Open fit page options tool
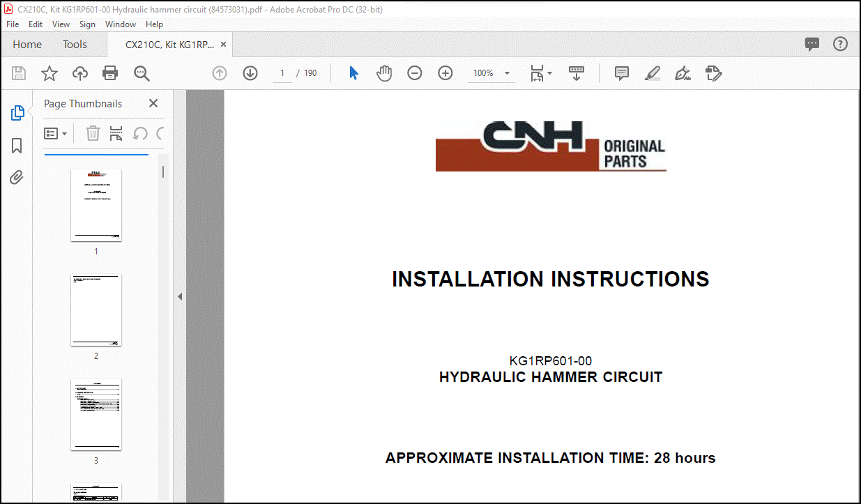 pyautogui.click(x=537, y=73)
